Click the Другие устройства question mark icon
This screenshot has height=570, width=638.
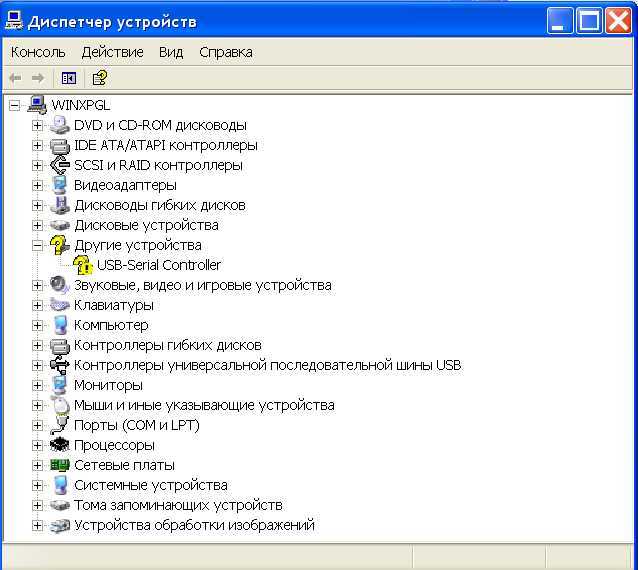[x=60, y=245]
